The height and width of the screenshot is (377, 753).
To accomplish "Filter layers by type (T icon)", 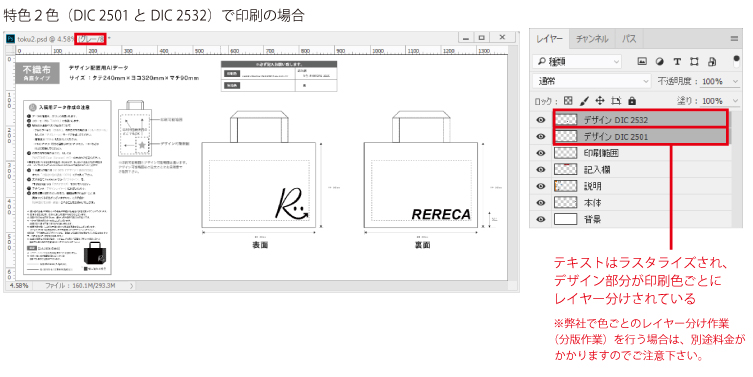I will [677, 61].
